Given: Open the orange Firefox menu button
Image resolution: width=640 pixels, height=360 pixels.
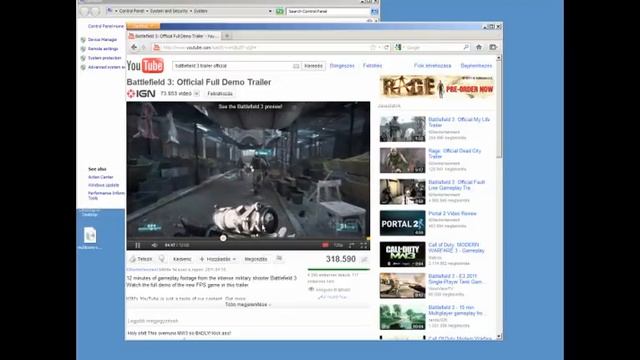Looking at the screenshot, I should coord(142,26).
